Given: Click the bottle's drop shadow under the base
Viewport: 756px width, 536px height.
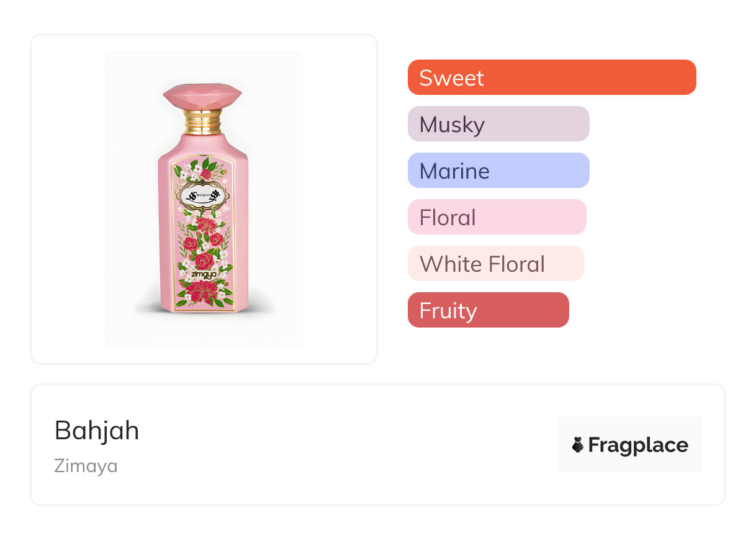Looking at the screenshot, I should [204, 308].
